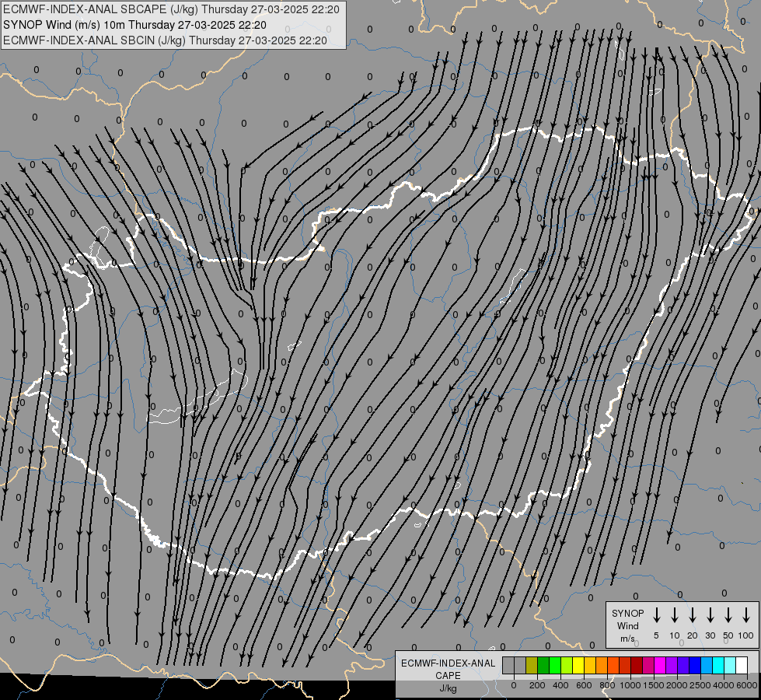Click the 4000 tick label on CAPE scale
761x700 pixels.
[724, 685]
